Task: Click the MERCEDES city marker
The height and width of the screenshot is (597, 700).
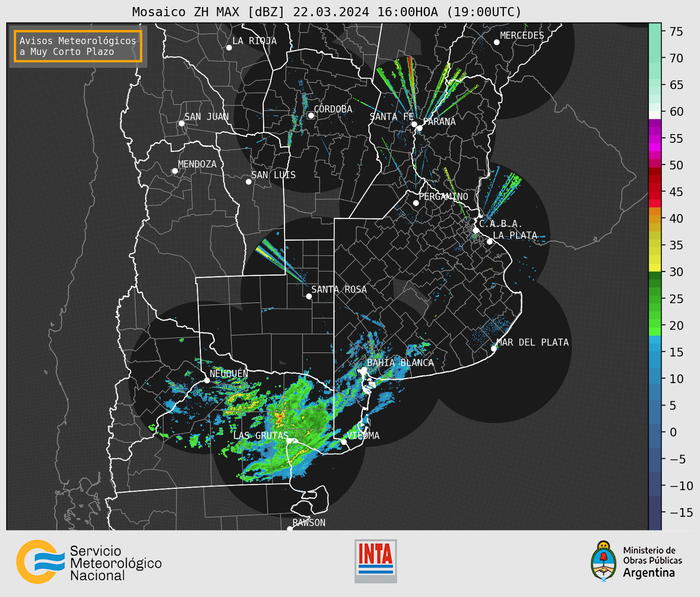Action: (x=497, y=42)
